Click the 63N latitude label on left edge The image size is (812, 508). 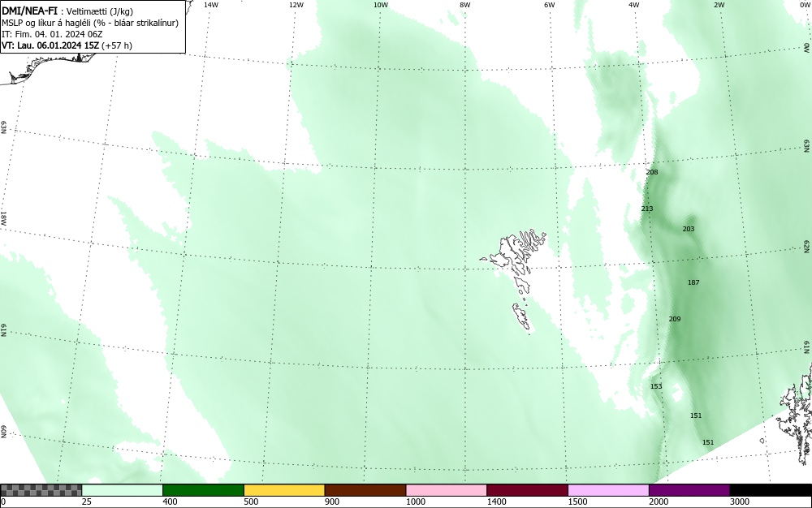[x=3, y=127]
